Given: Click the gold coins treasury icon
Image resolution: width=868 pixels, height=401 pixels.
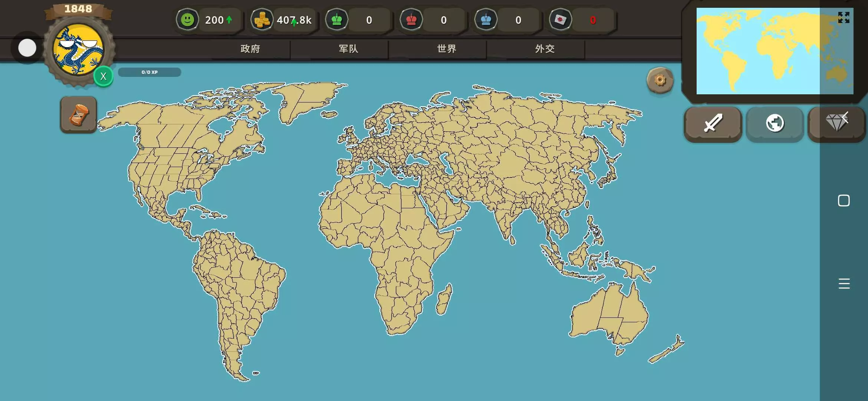Looking at the screenshot, I should click(262, 20).
